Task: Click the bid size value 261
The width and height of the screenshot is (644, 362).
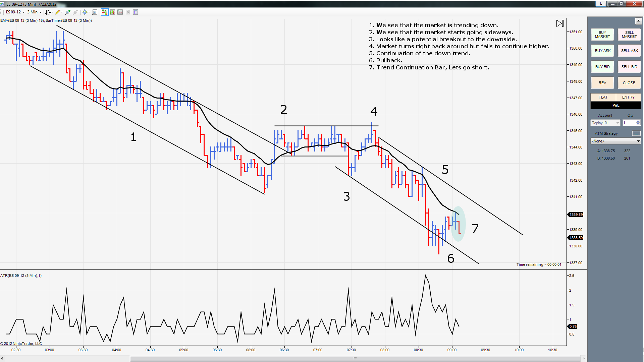Action: point(627,158)
